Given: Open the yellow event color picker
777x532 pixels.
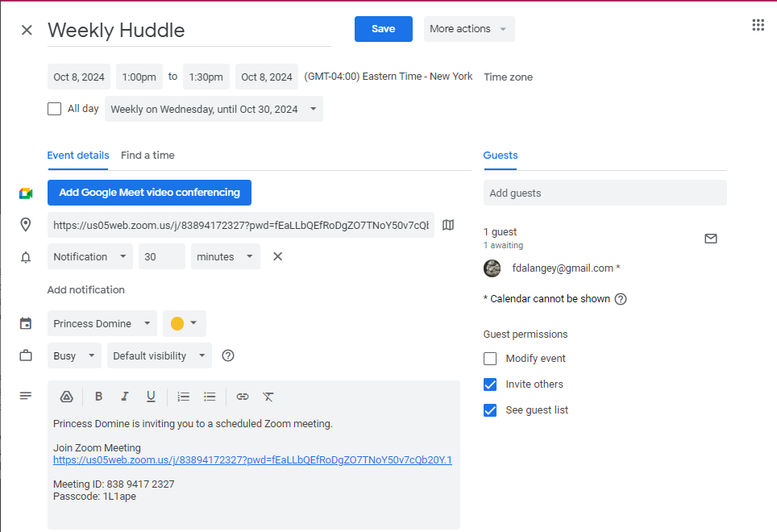Looking at the screenshot, I should point(184,323).
